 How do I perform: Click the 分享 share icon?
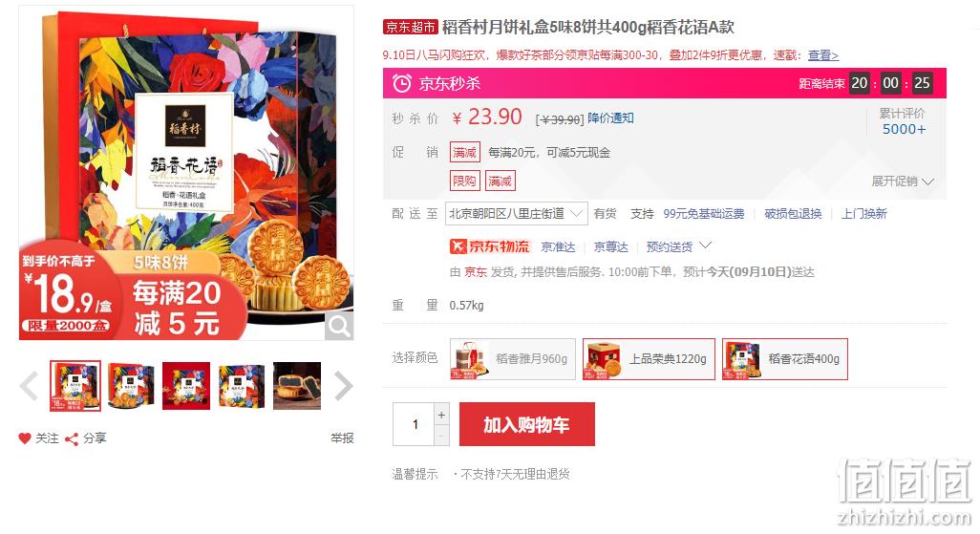[x=72, y=439]
